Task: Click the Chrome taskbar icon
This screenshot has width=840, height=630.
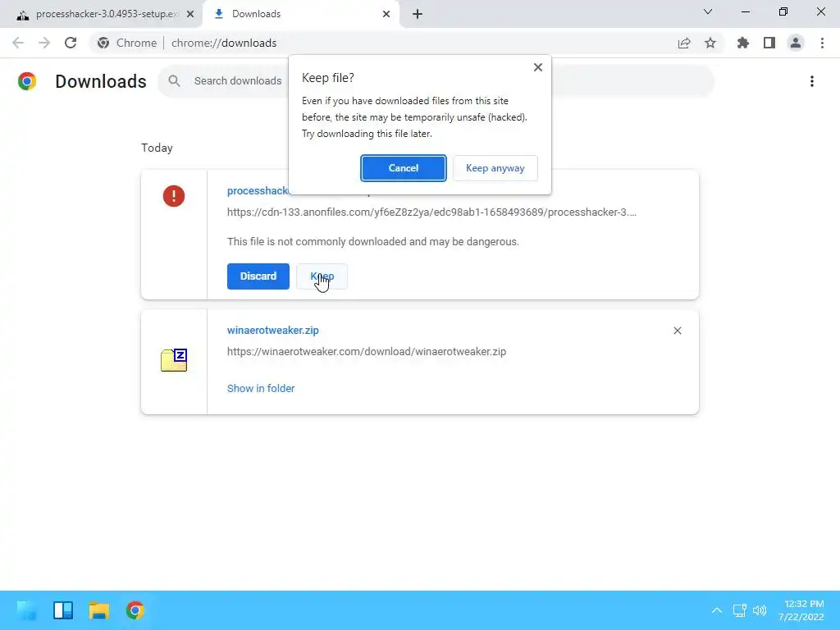Action: pos(135,610)
